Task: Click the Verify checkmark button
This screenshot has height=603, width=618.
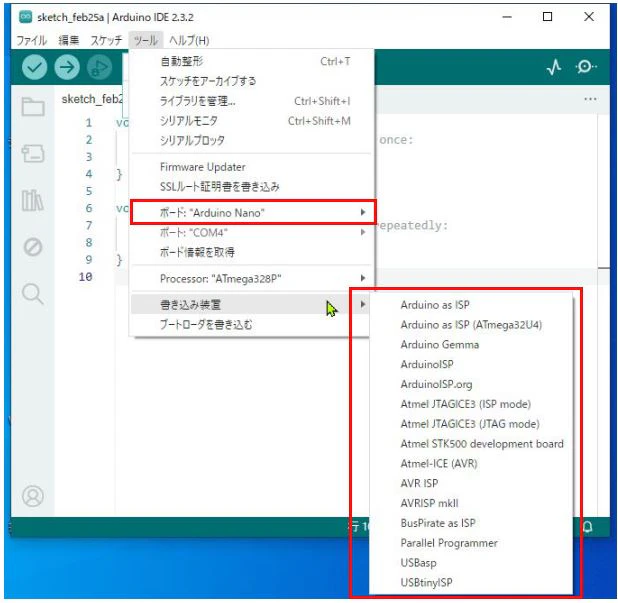Action: tap(35, 67)
